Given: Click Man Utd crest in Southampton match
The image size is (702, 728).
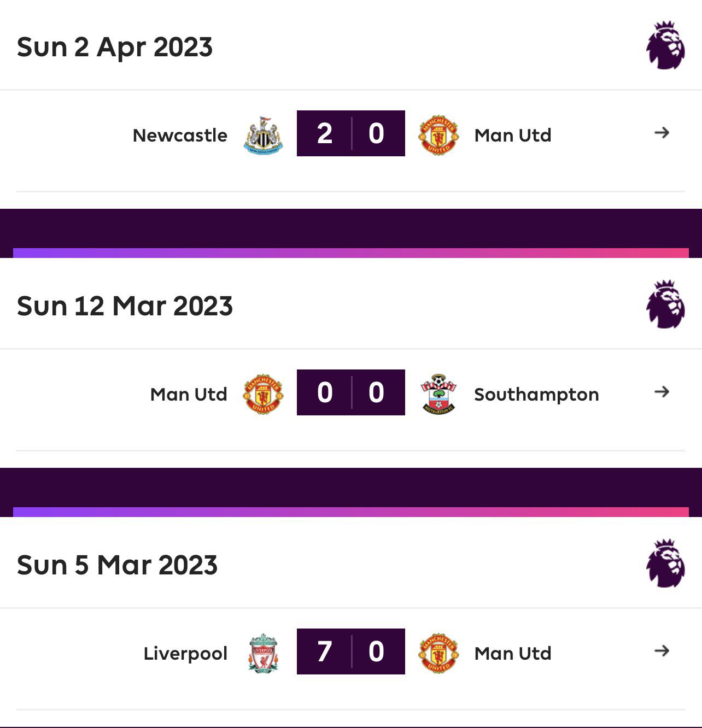Looking at the screenshot, I should pos(263,394).
